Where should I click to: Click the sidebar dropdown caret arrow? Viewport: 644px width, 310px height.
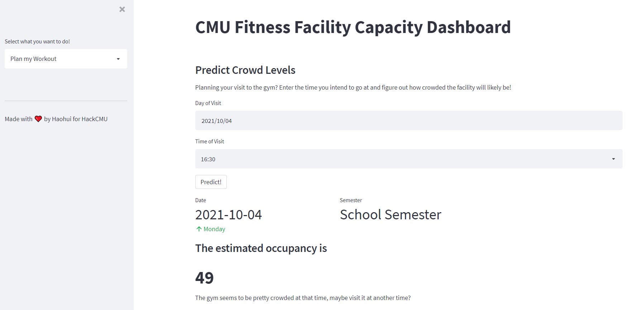pyautogui.click(x=118, y=59)
